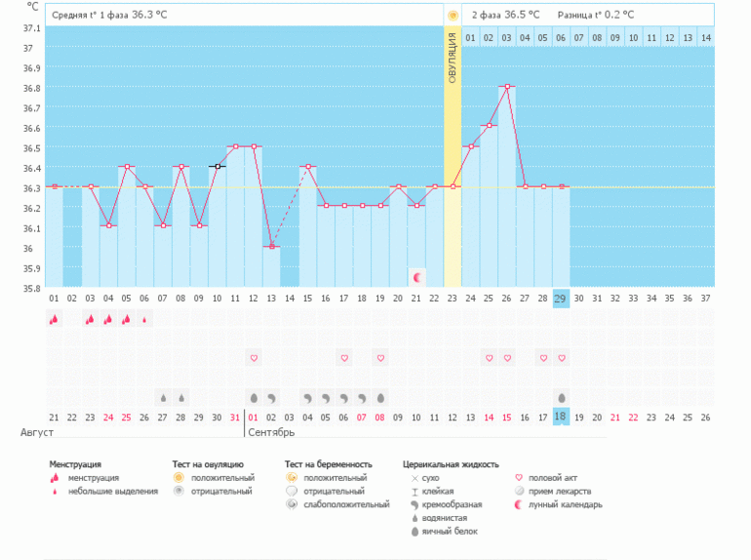Click the watery fluid drop on August 27
Viewport: 751px width, 560px height.
[x=163, y=398]
